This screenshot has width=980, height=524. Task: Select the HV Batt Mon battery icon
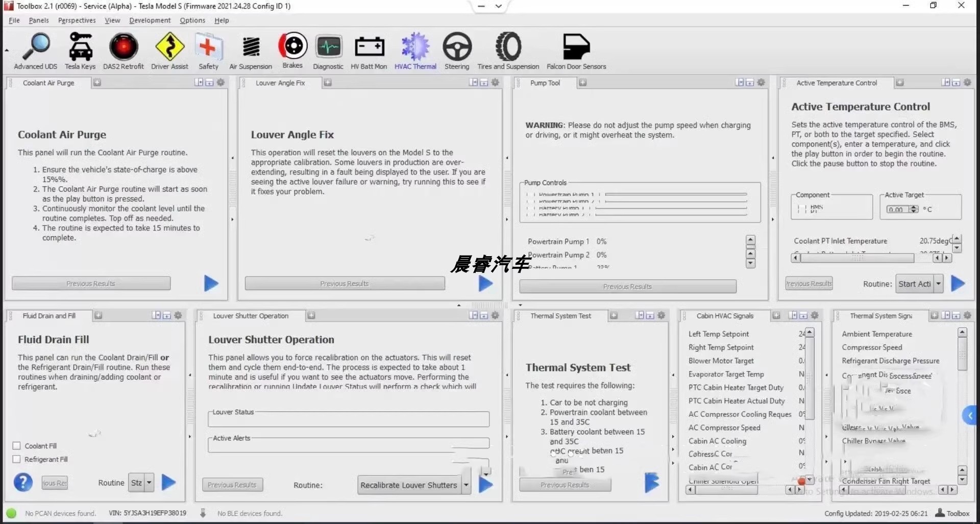point(369,51)
